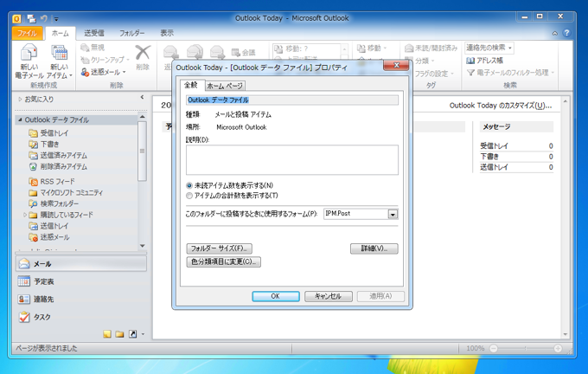Image resolution: width=588 pixels, height=374 pixels.
Task: Switch to the Folder ribbon tab
Action: point(132,33)
